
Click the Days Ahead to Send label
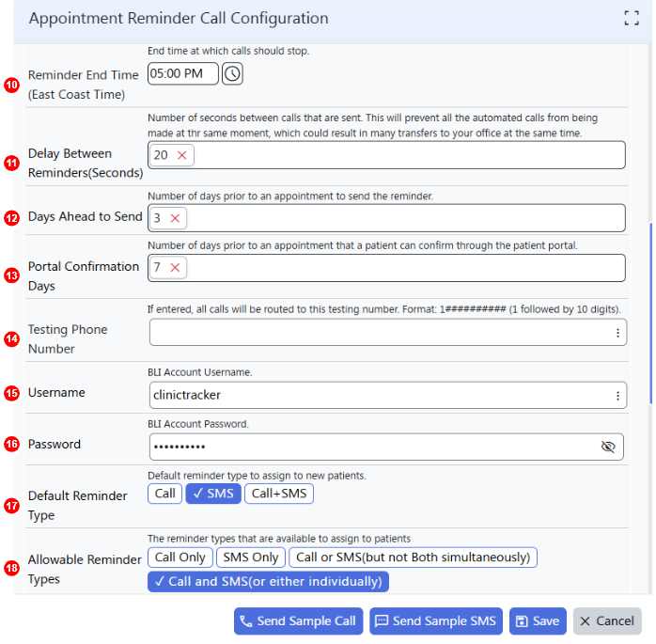[85, 217]
